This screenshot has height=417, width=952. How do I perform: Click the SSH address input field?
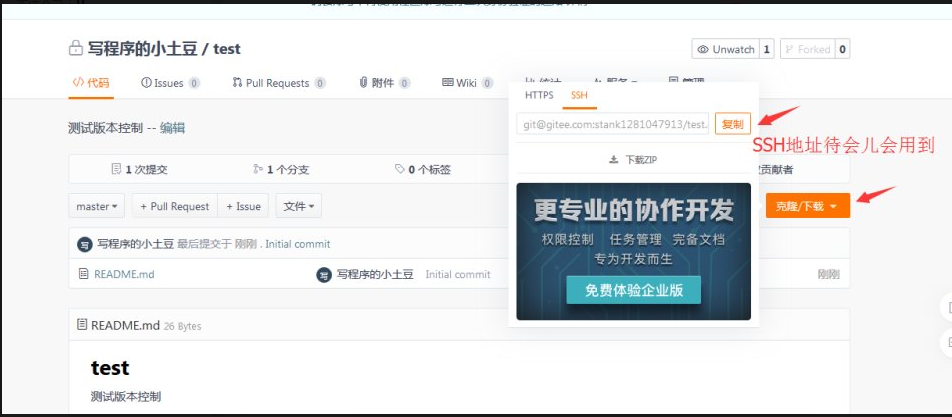pos(613,124)
